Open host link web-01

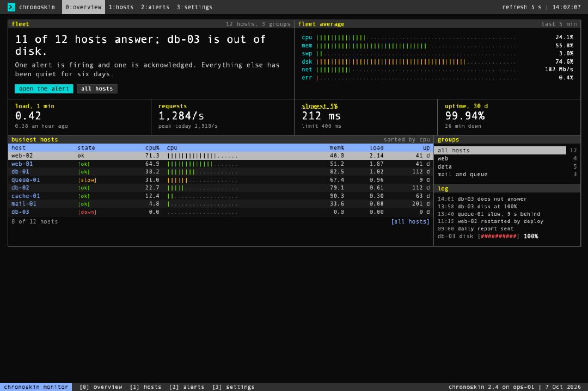tap(22, 164)
